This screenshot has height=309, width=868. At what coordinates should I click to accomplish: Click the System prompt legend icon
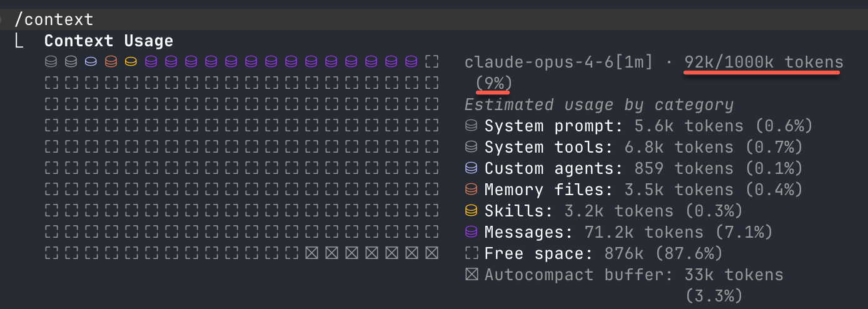472,126
